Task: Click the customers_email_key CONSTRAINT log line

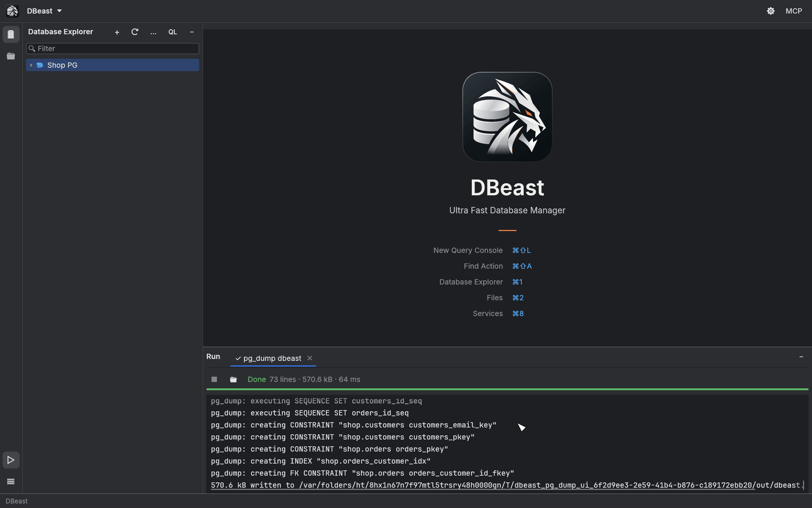Action: 354,425
